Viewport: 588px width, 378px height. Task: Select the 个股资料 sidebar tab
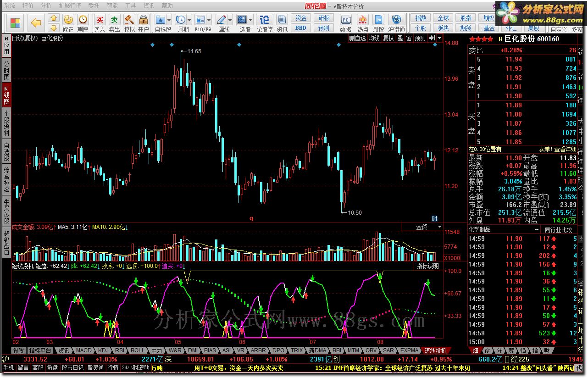pyautogui.click(x=6, y=123)
